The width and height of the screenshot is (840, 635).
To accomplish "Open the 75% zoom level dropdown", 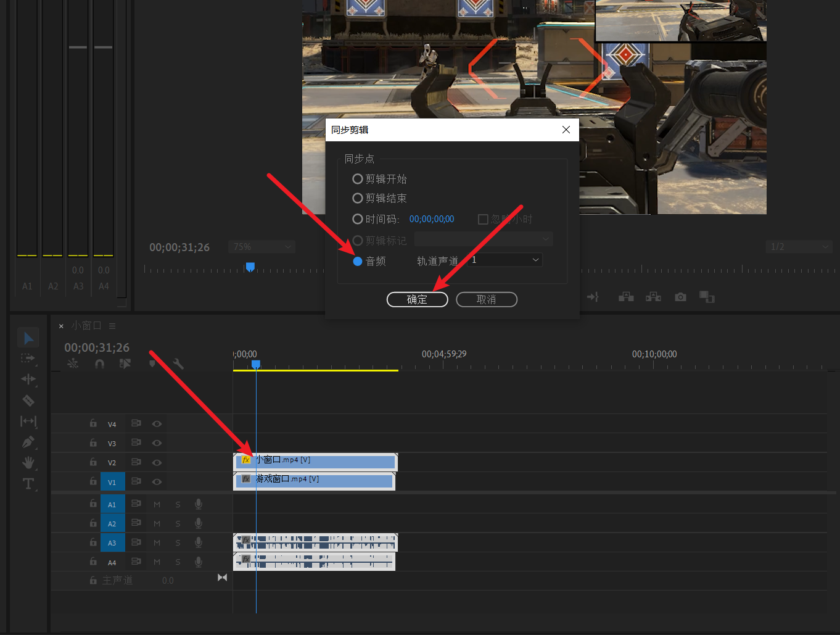I will click(x=261, y=247).
